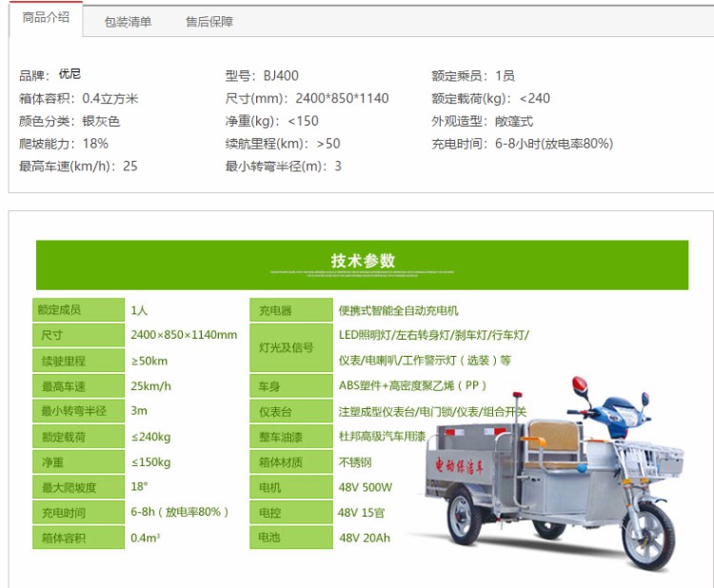Click the green 技术参数 banner heading
714x588 pixels.
(x=362, y=262)
